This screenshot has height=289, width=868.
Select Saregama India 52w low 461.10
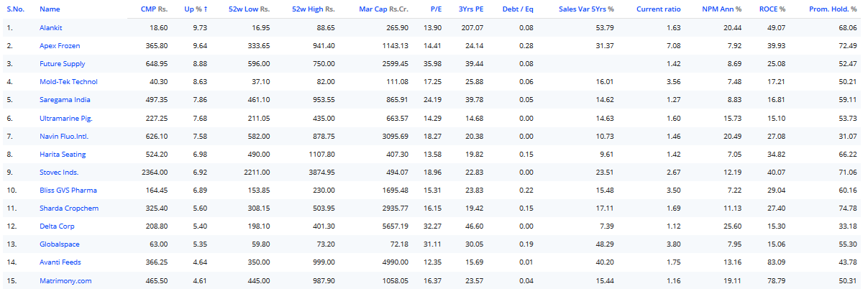pos(259,100)
